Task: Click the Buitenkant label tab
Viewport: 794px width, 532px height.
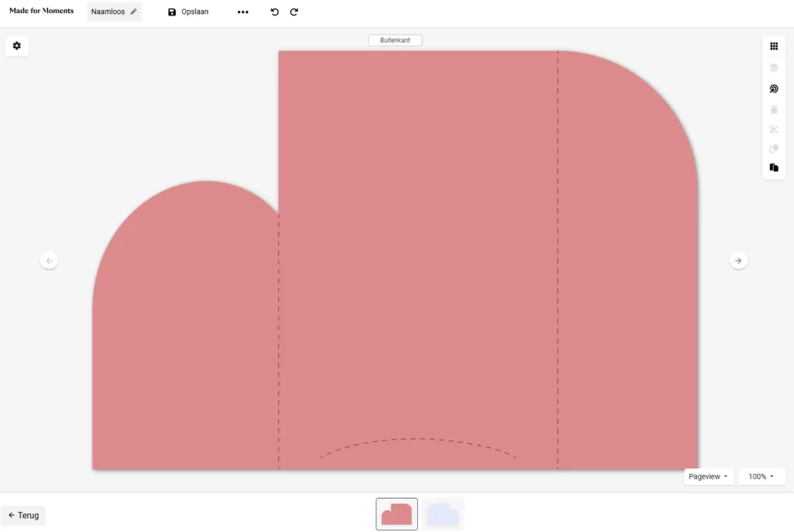Action: point(395,40)
